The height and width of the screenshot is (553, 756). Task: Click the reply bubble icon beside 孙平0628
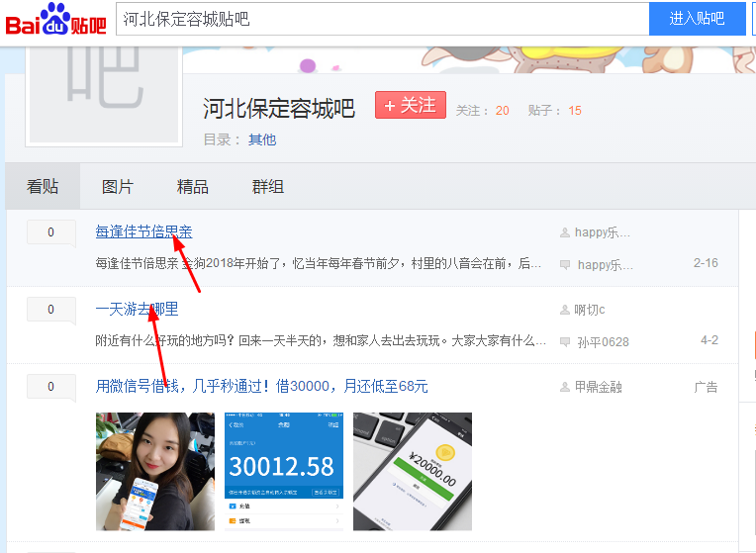(x=565, y=342)
